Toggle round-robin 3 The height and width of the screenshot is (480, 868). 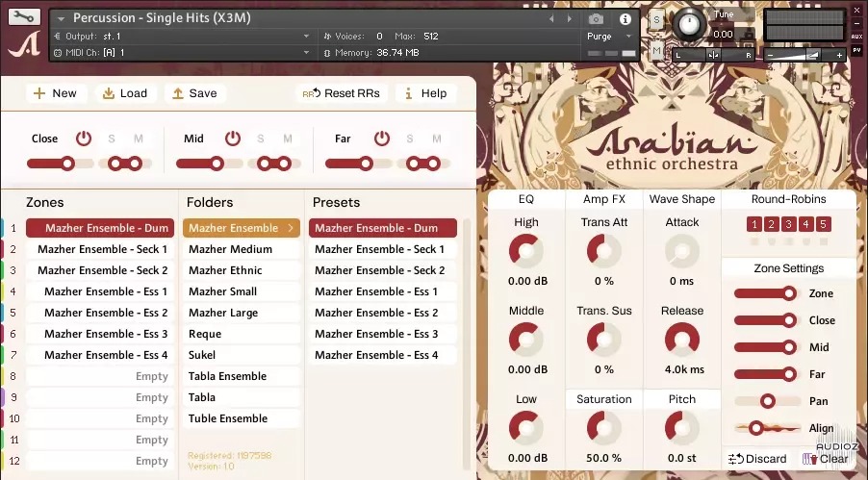(788, 224)
